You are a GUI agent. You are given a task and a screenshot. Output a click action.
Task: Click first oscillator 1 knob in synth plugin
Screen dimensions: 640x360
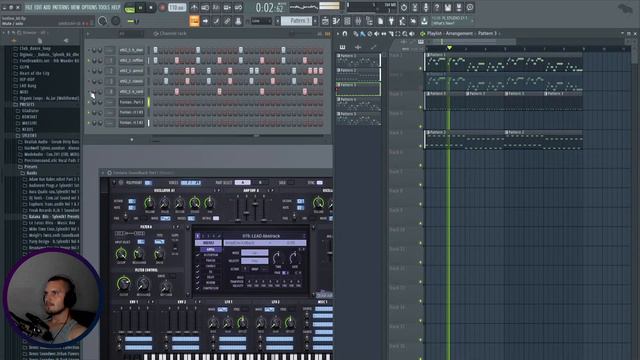point(149,202)
